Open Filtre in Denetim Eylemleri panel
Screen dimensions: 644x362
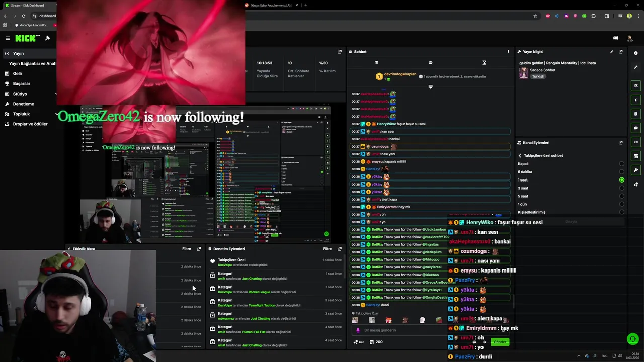(x=327, y=249)
